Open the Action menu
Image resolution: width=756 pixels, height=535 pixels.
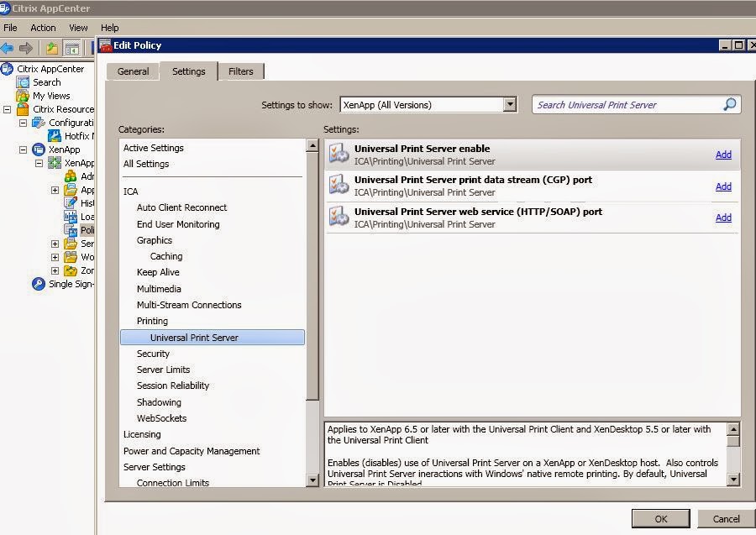coord(43,28)
